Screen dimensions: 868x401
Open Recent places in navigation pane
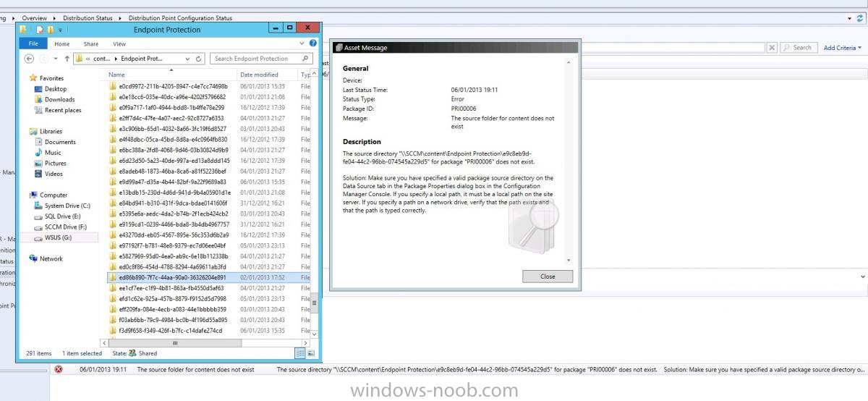coord(63,110)
